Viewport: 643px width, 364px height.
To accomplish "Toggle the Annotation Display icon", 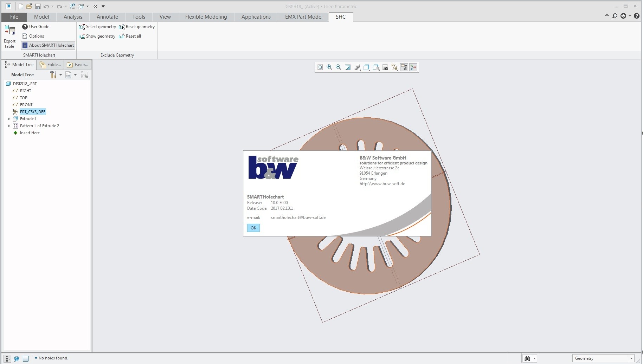I will [x=404, y=67].
